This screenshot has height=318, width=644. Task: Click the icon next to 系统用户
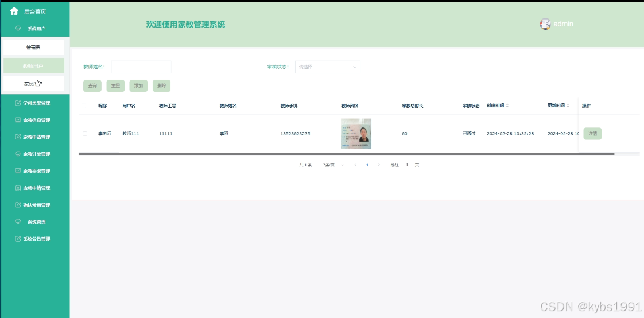point(18,28)
